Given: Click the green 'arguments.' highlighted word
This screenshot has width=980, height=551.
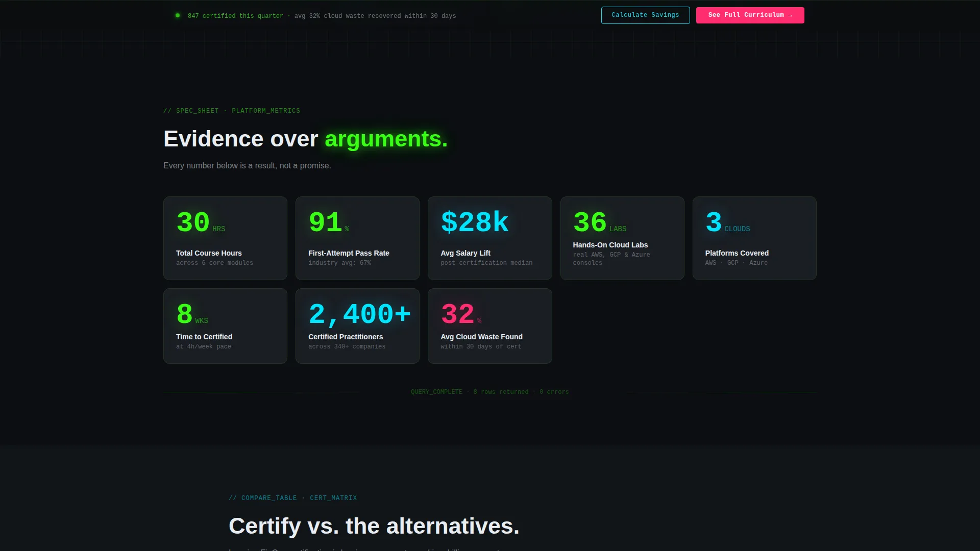Looking at the screenshot, I should tap(386, 139).
